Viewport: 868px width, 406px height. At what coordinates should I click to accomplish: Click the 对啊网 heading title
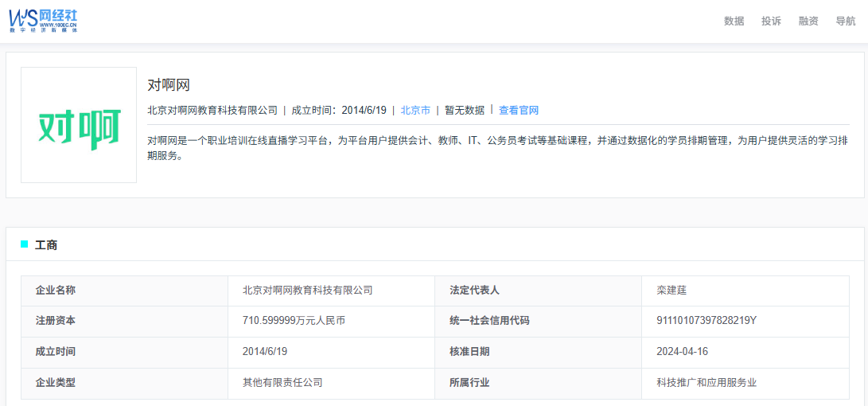(x=169, y=85)
